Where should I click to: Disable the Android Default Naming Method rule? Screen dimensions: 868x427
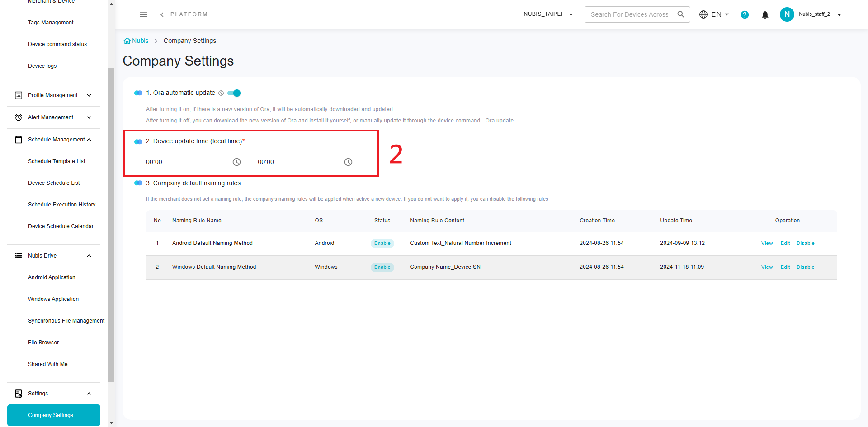(x=805, y=243)
